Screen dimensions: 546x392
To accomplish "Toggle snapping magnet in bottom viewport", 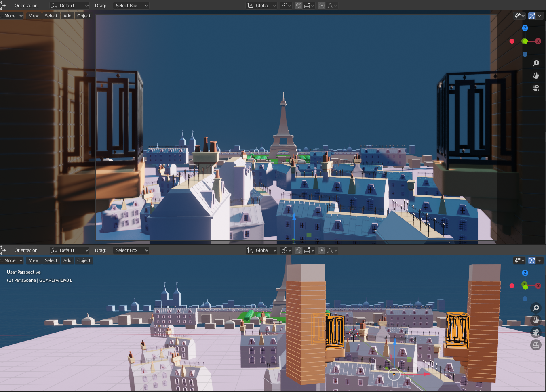I will pos(299,250).
